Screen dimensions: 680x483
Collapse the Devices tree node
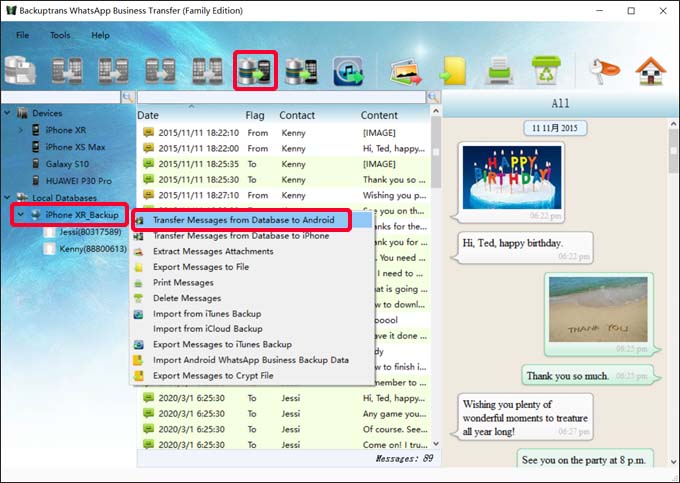tap(7, 113)
